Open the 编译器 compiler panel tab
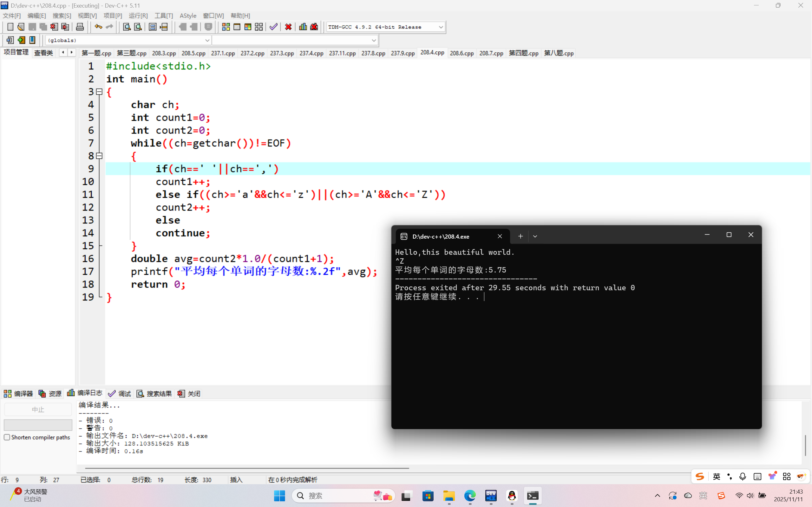812x507 pixels. pos(18,393)
